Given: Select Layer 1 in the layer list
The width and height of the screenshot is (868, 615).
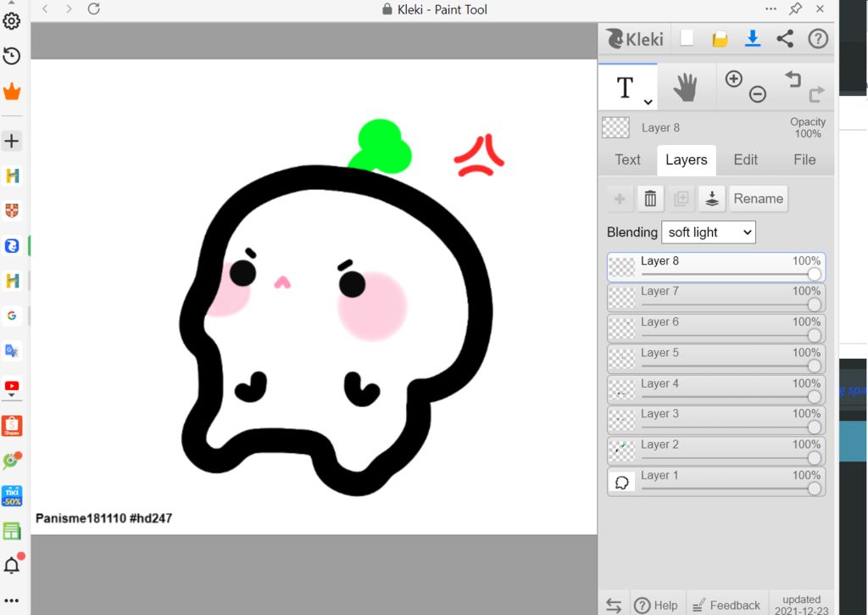Looking at the screenshot, I should (715, 482).
